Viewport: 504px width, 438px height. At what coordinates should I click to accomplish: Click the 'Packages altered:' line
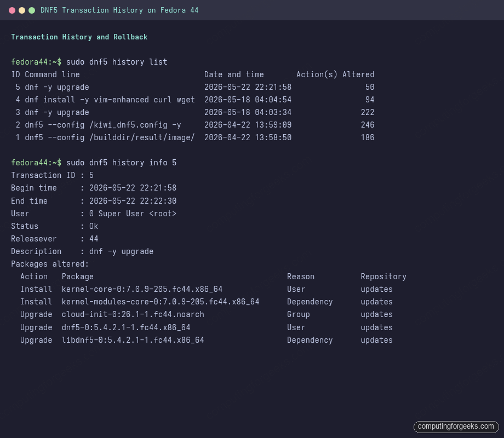click(50, 264)
